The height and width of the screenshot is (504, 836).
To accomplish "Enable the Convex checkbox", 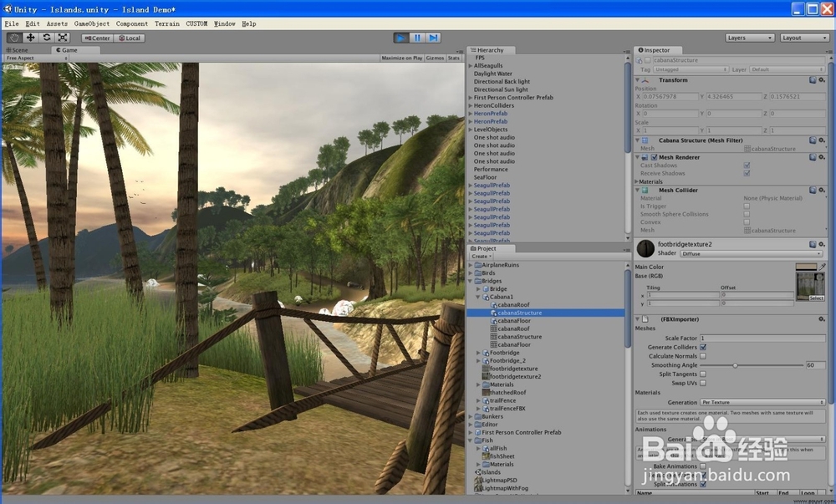I will tap(747, 222).
